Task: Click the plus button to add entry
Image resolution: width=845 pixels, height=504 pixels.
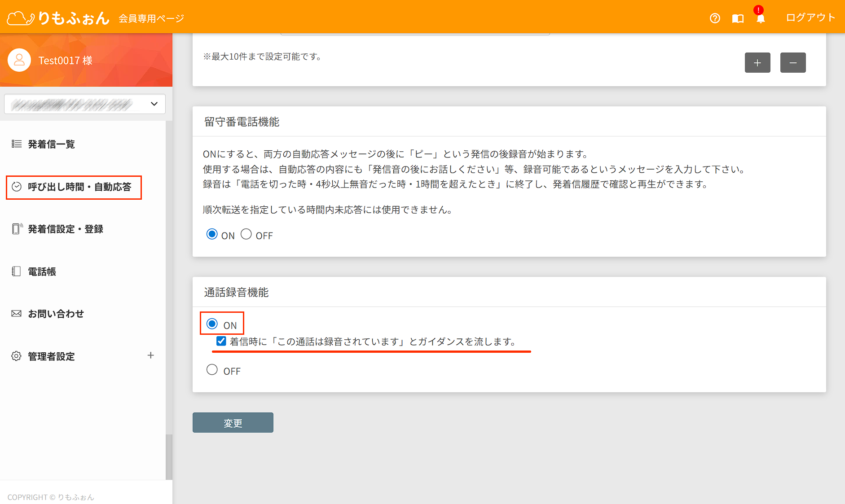Action: coord(757,63)
